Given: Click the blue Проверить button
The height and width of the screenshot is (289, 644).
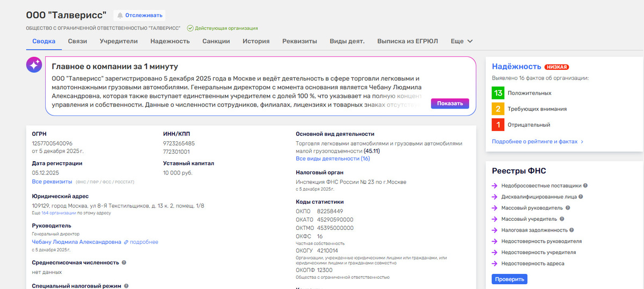Looking at the screenshot, I should (509, 279).
